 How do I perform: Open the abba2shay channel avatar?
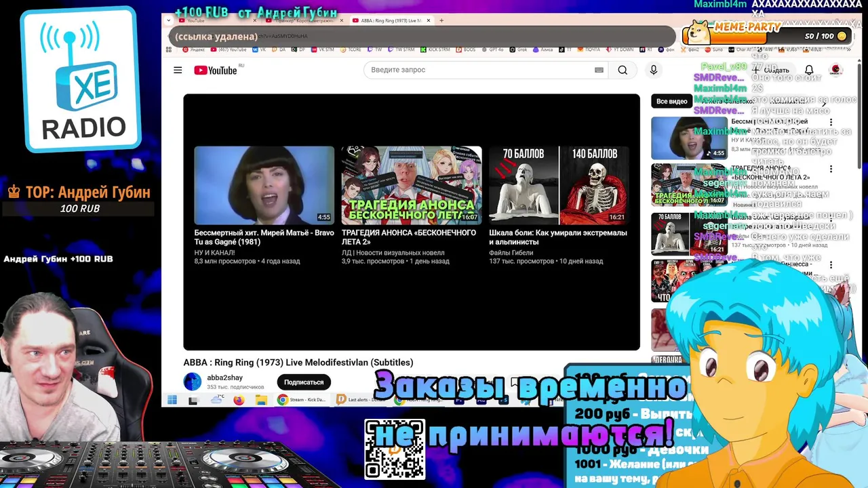pos(193,382)
